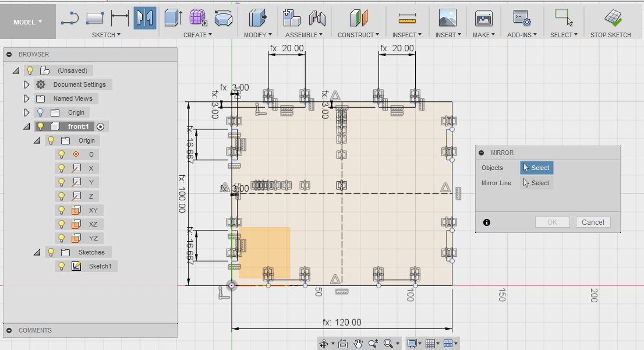The height and width of the screenshot is (350, 644).
Task: Click the Measure inspect ruler icon
Action: tap(407, 19)
